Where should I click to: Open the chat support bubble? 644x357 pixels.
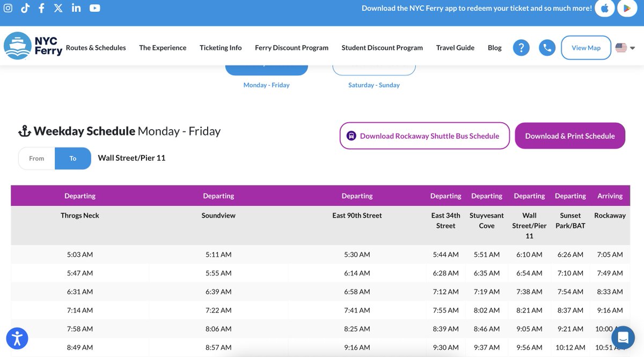pyautogui.click(x=623, y=338)
